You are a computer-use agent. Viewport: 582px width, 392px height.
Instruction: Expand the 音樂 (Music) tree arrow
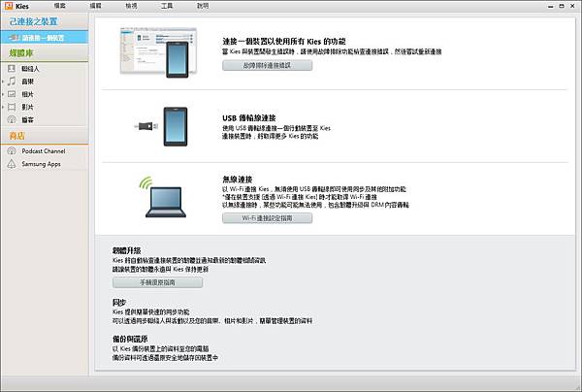click(3, 82)
